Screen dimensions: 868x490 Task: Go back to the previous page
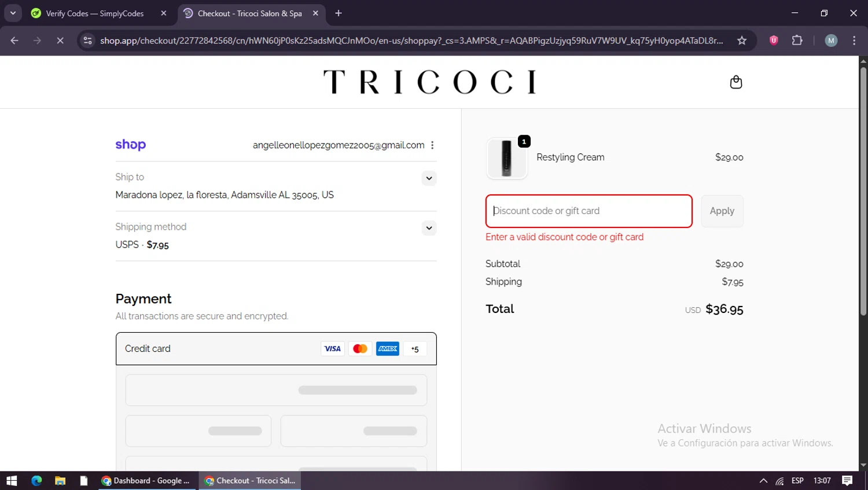point(14,40)
